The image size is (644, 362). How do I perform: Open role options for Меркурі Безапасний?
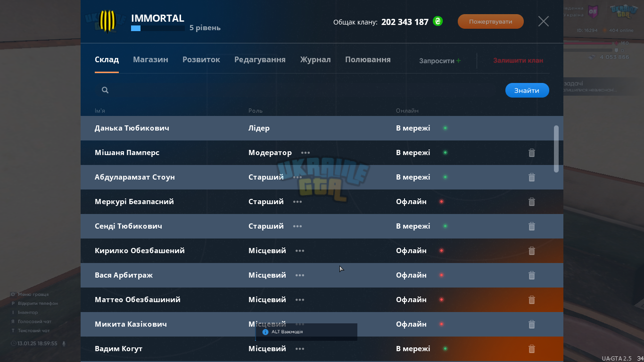pos(297,202)
